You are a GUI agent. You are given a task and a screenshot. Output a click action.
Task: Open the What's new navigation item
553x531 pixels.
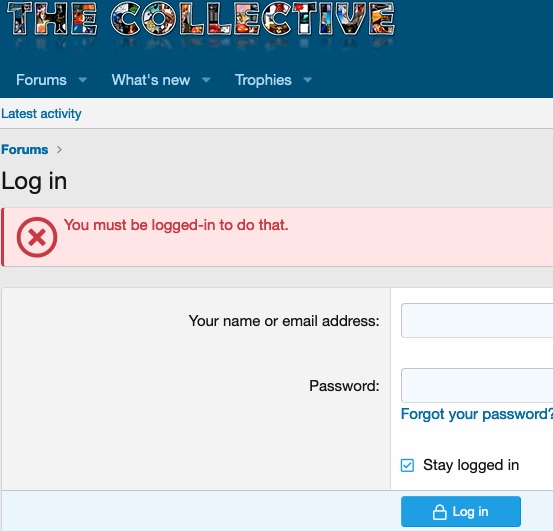click(x=151, y=80)
